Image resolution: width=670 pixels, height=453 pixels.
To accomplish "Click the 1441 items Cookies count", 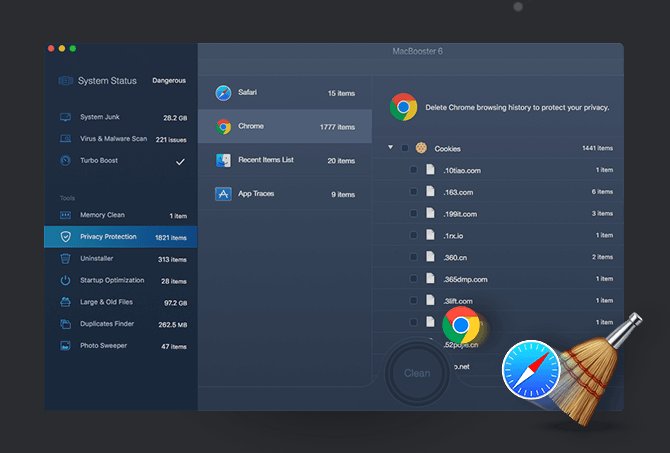I will (597, 148).
